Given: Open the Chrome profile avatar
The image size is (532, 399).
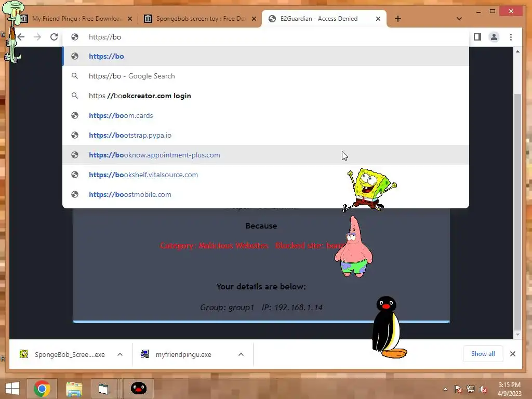Looking at the screenshot, I should click(494, 37).
